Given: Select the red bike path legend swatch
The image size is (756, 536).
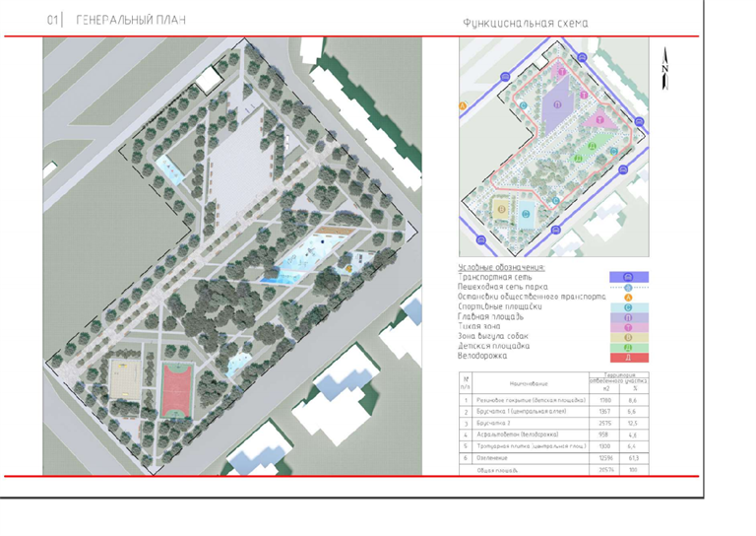Looking at the screenshot, I should pos(627,357).
